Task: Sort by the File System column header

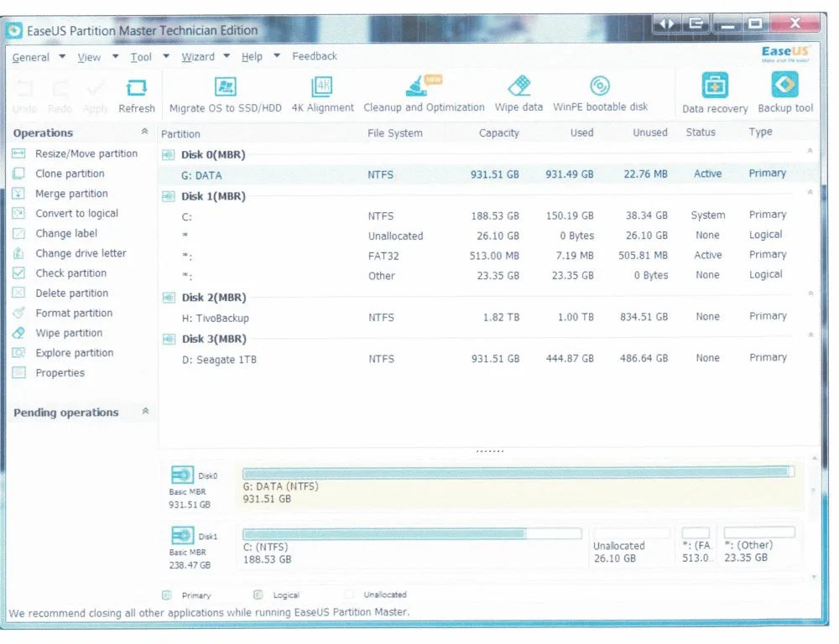Action: (x=395, y=133)
